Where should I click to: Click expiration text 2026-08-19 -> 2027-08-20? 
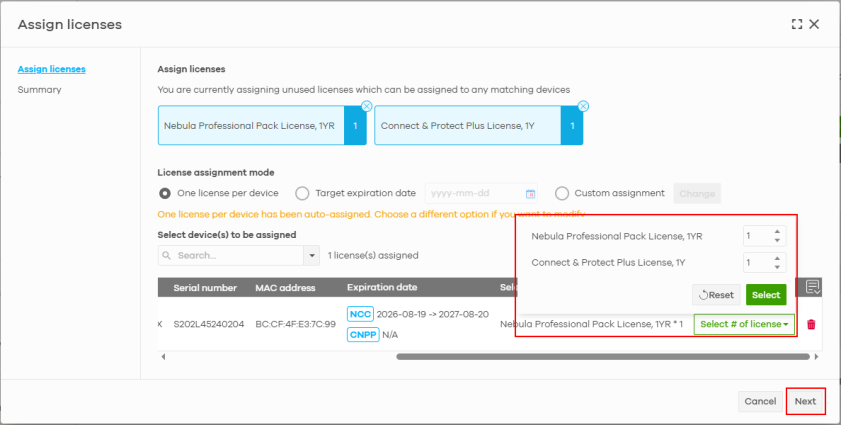click(433, 314)
